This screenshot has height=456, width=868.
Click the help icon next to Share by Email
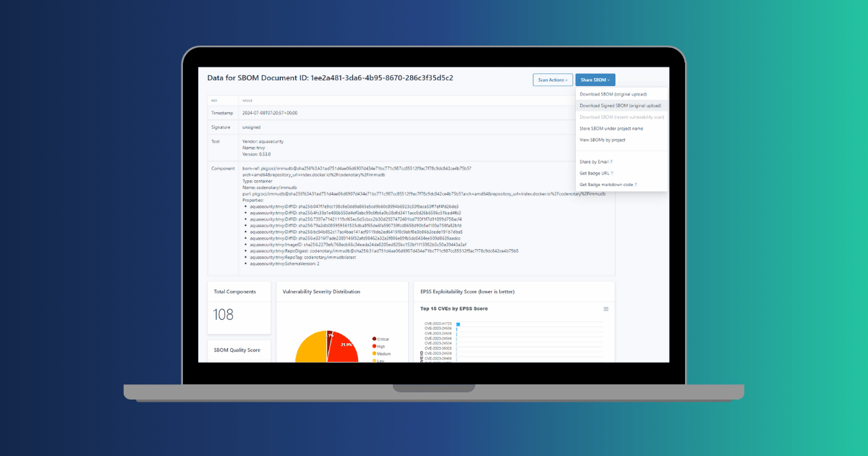click(x=611, y=162)
